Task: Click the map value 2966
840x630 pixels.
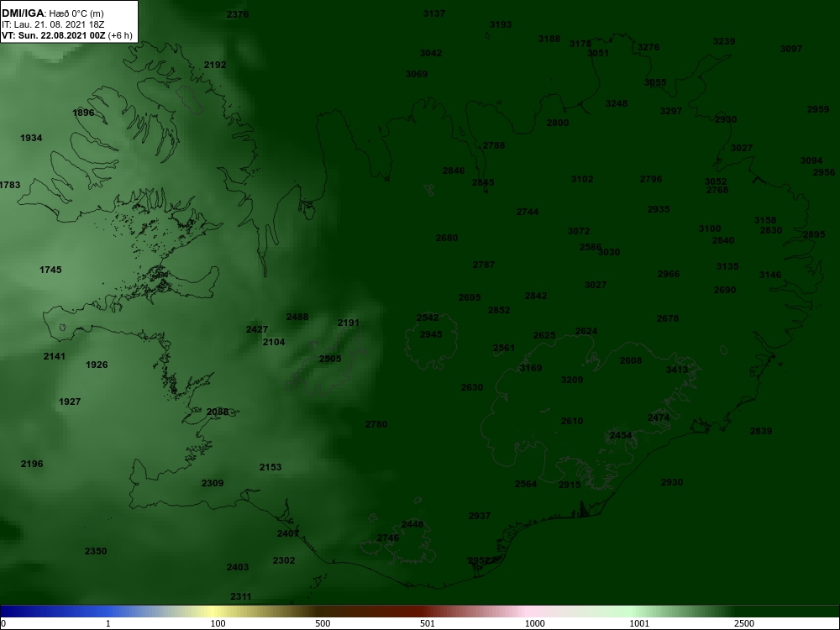Action: click(668, 275)
